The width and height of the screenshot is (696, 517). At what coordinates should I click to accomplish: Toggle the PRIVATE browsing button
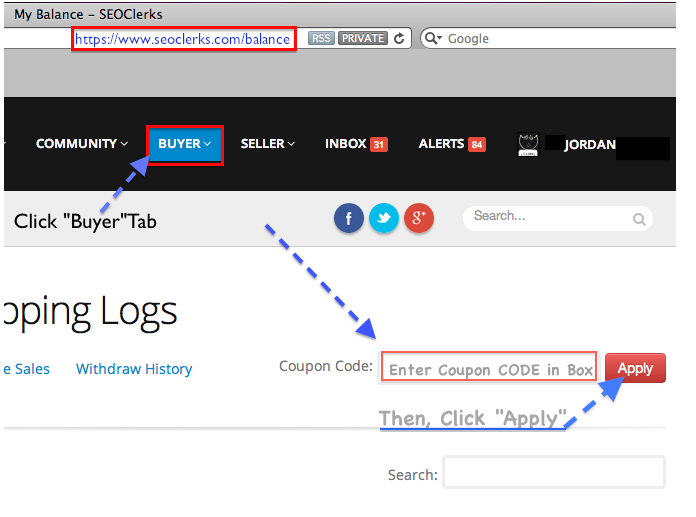click(362, 39)
